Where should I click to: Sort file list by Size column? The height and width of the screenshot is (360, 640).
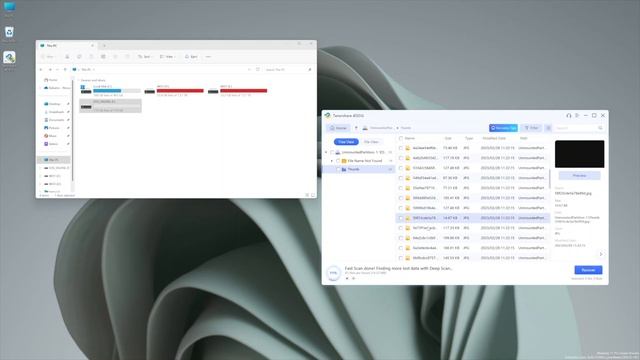(448, 138)
